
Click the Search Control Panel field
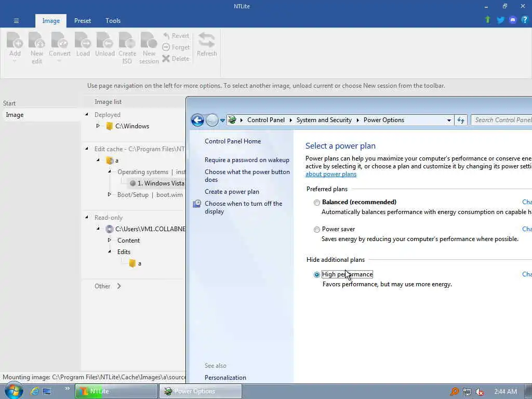(x=501, y=120)
